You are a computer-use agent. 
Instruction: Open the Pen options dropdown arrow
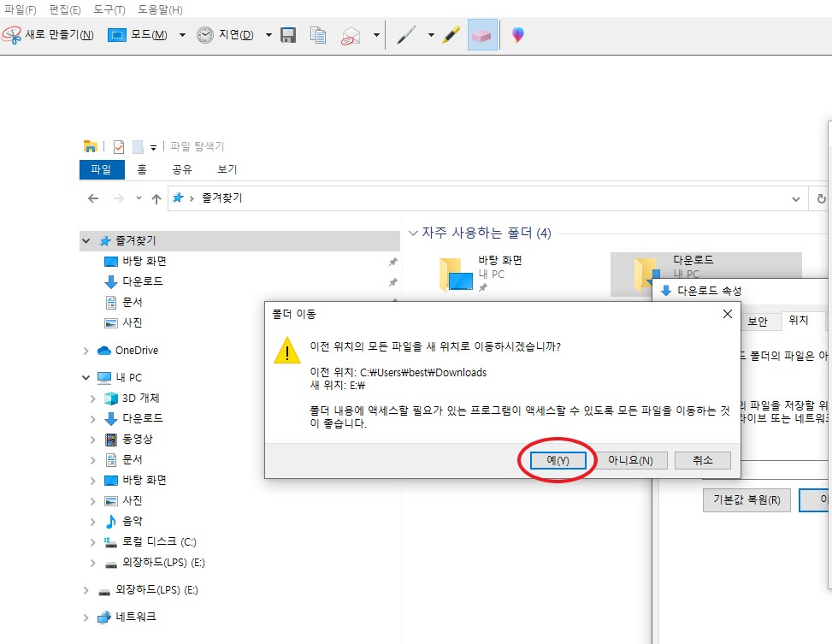(x=431, y=35)
